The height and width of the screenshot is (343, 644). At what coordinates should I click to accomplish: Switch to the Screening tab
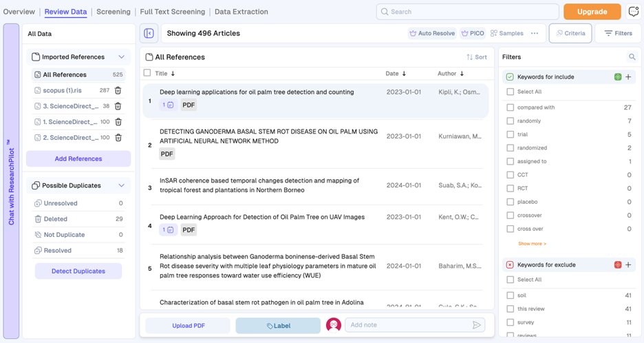[x=114, y=12]
